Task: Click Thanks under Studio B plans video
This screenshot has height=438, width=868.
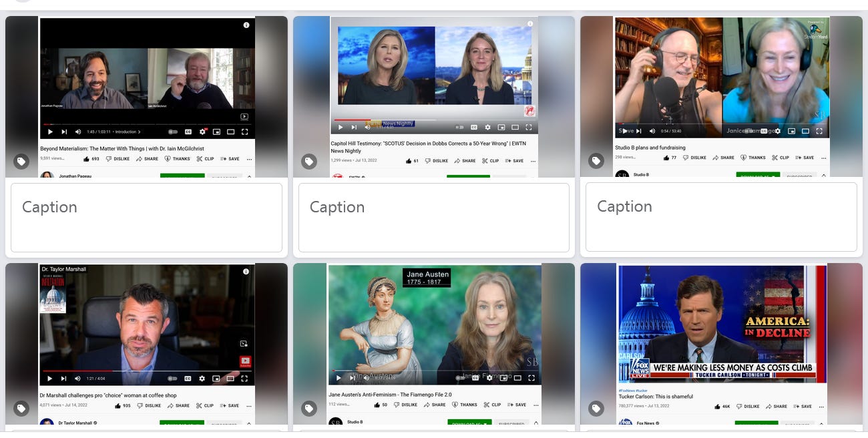Action: (x=752, y=158)
